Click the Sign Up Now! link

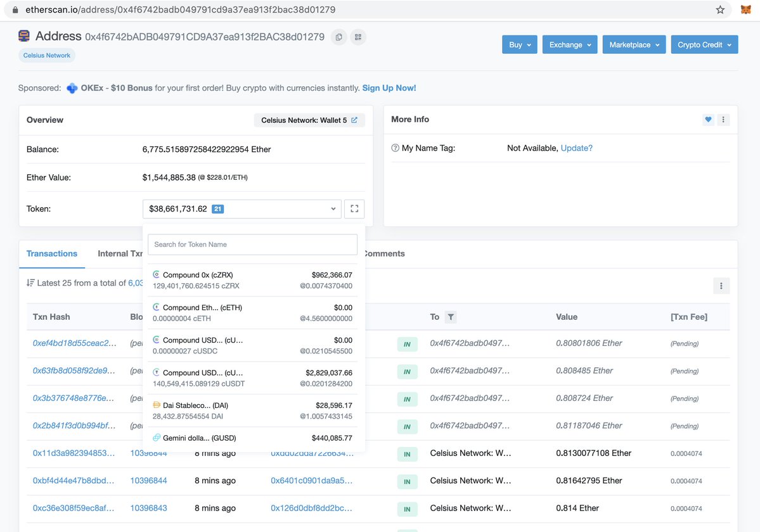(x=389, y=88)
